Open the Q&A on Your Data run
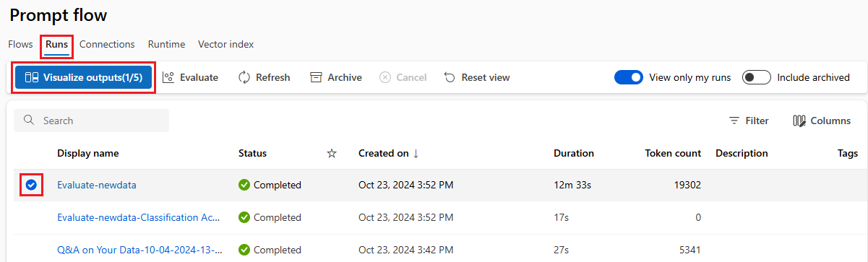Screen dimensions: 868x262 [x=139, y=250]
